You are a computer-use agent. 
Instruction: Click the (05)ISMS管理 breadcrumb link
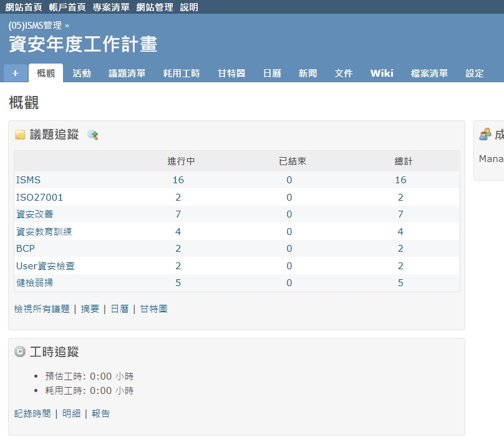[35, 26]
